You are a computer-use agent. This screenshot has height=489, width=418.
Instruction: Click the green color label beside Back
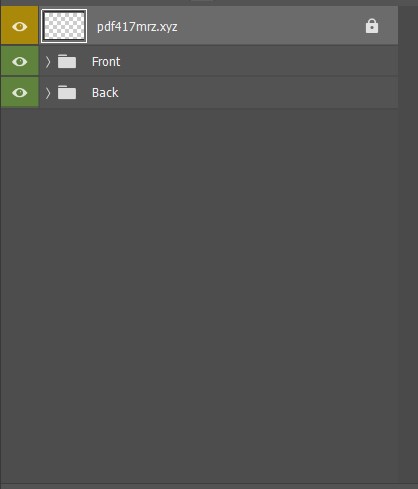[19, 92]
